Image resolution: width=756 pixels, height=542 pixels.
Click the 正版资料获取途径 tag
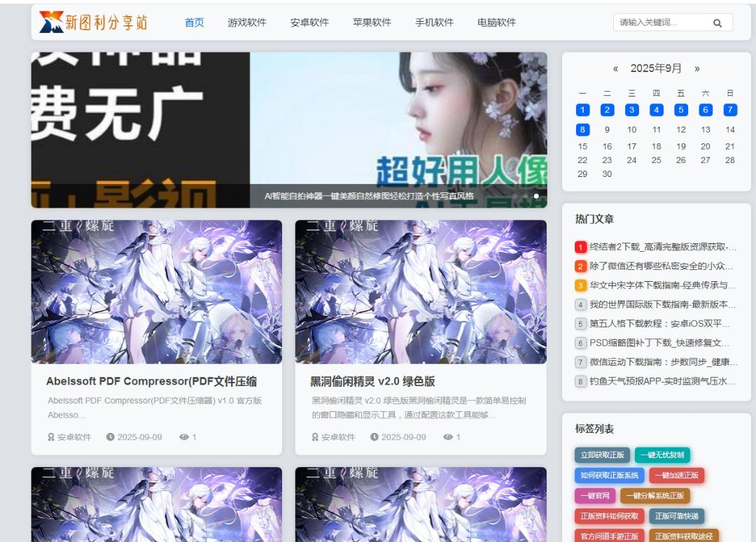click(684, 536)
